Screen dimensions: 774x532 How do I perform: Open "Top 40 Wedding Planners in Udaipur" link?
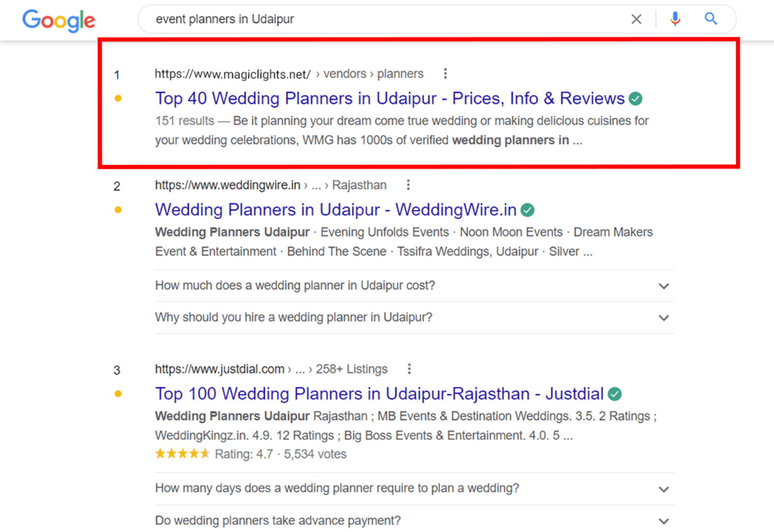click(389, 98)
